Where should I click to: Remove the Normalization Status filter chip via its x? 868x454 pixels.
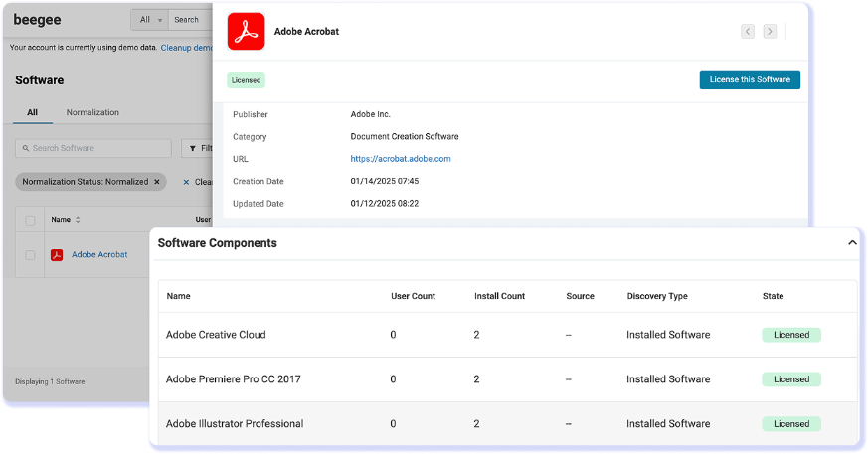coord(157,182)
